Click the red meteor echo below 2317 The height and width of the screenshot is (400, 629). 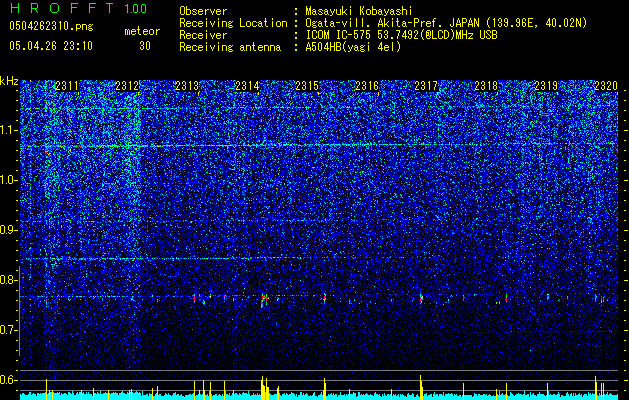421,299
